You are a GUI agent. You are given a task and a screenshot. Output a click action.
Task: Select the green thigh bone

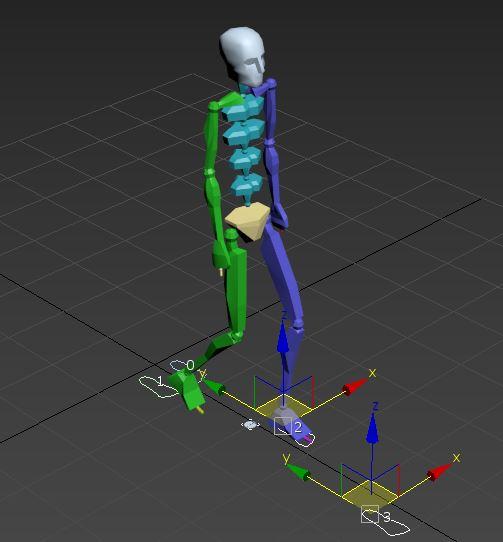pos(235,283)
